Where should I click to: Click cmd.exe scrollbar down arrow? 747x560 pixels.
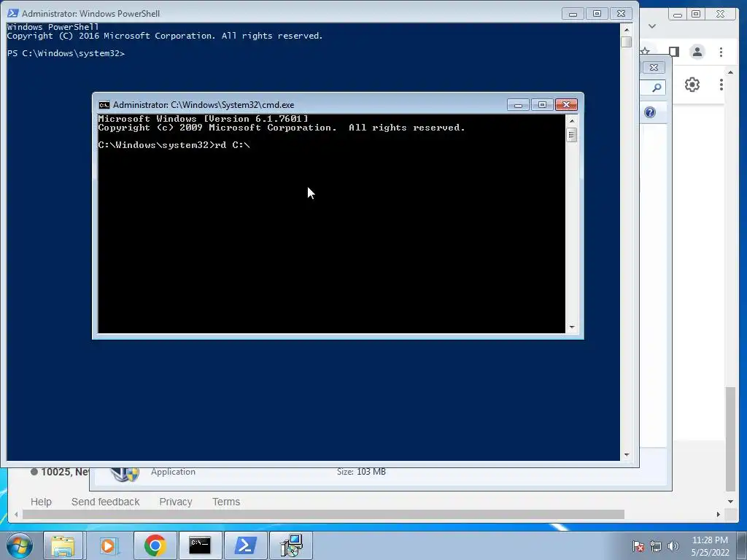point(572,327)
